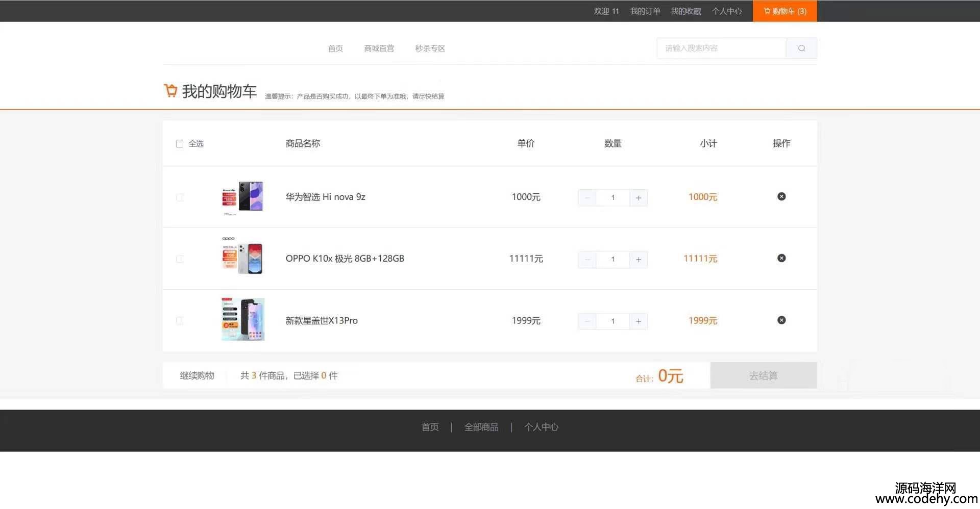Click the 继续购物 continue shopping link
Screen dimensions: 980x509
tap(197, 376)
